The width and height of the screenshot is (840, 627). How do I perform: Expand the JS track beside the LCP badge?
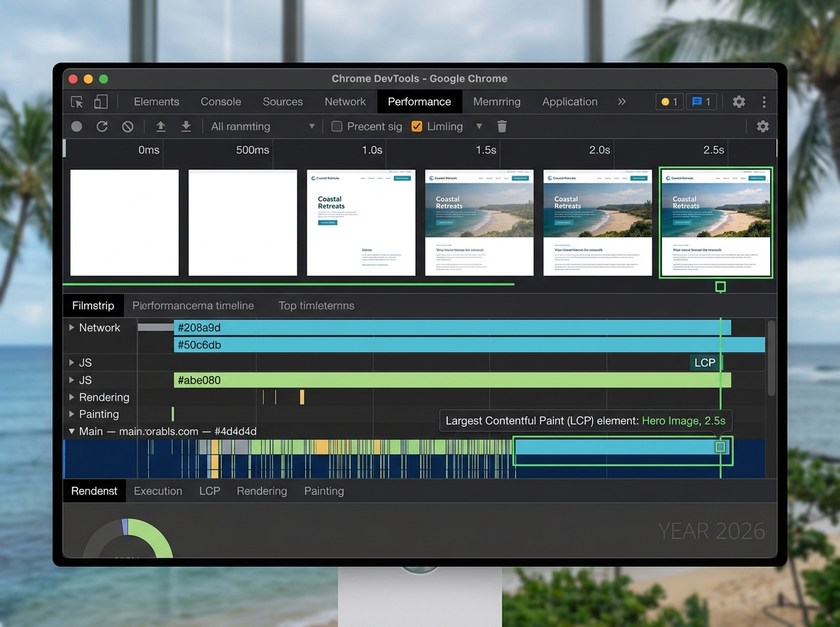coord(71,362)
